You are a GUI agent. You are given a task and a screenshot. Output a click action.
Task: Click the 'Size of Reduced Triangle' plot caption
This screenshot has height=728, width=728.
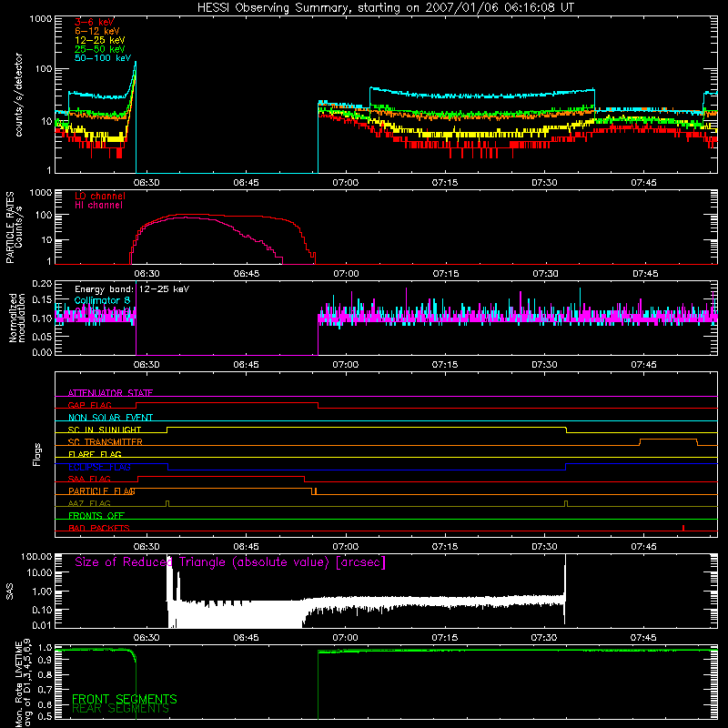(230, 562)
